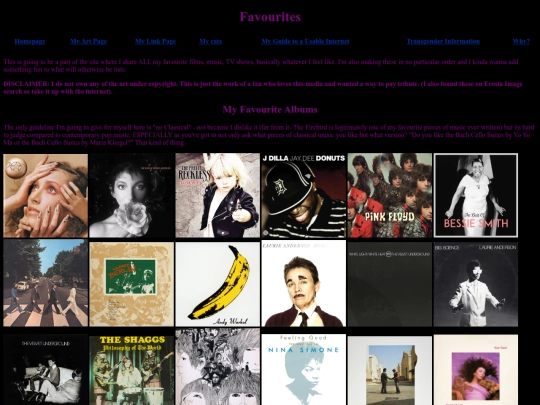
Task: Select the black White Light/White Heat album cover
Action: pos(390,284)
